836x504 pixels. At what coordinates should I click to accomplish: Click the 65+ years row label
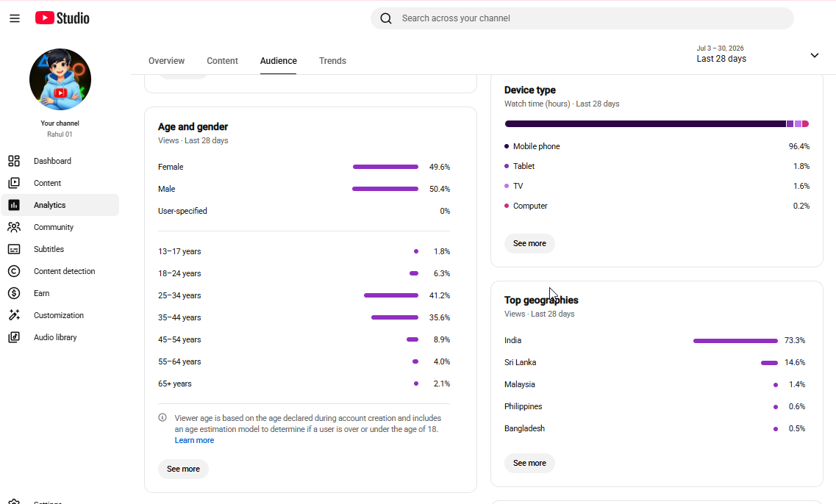coord(174,384)
